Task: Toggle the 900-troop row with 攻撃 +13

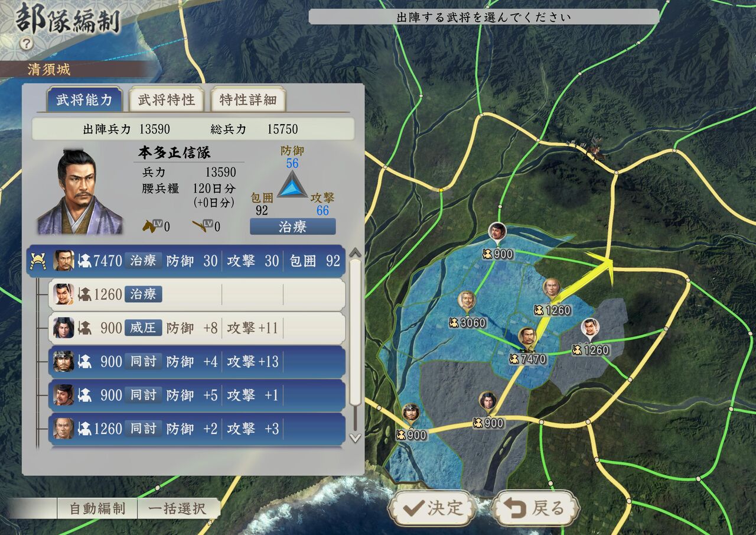Action: tap(197, 362)
